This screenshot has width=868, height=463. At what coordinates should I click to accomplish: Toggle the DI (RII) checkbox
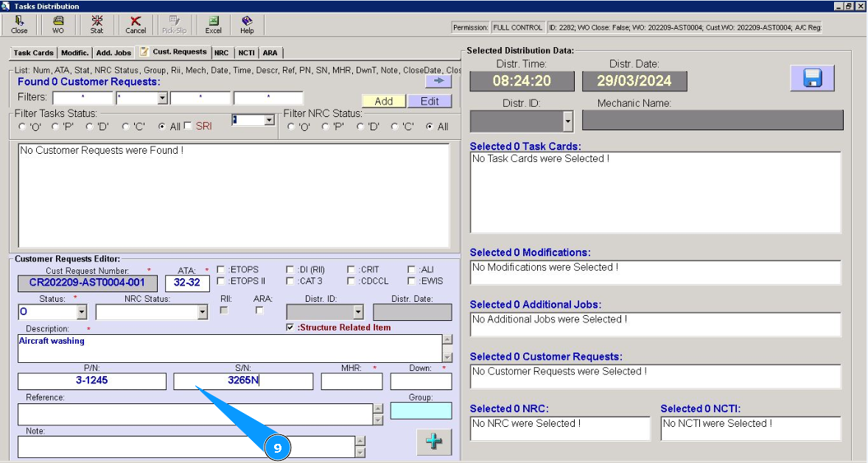coord(290,269)
